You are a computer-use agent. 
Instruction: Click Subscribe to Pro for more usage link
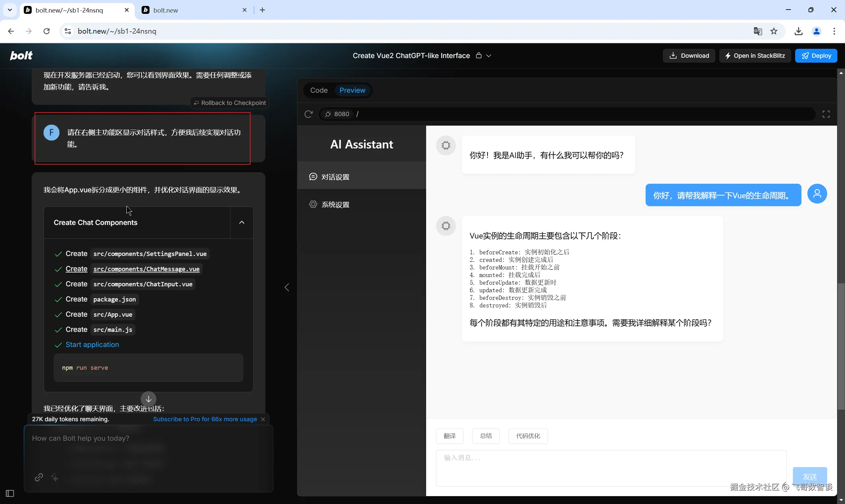coord(205,419)
